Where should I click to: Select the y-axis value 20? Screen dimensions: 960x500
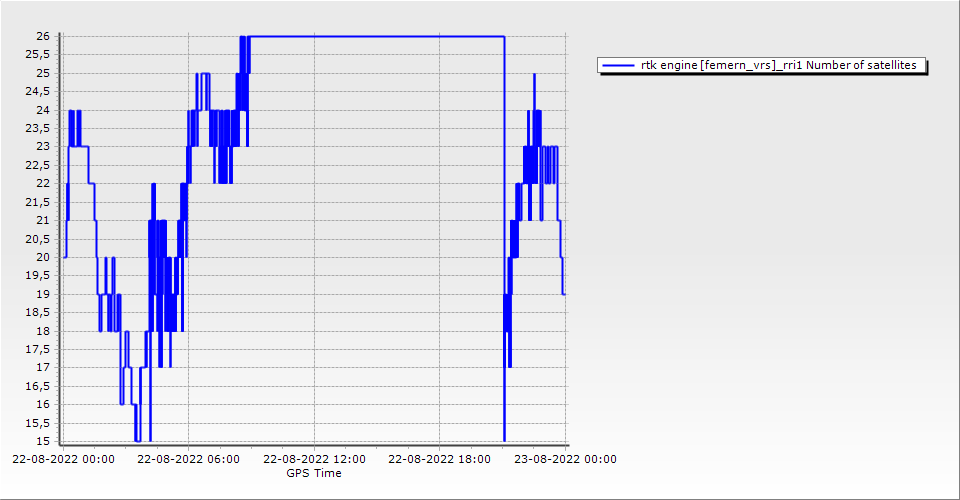pos(42,257)
